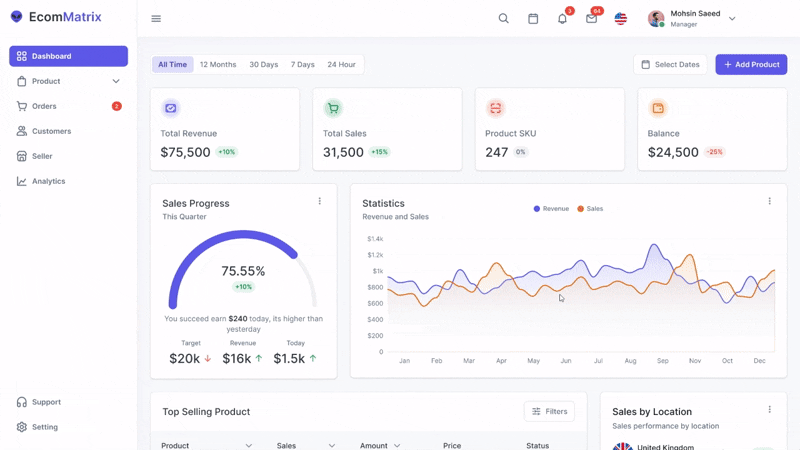Click the Add Product button
800x450 pixels.
[751, 65]
